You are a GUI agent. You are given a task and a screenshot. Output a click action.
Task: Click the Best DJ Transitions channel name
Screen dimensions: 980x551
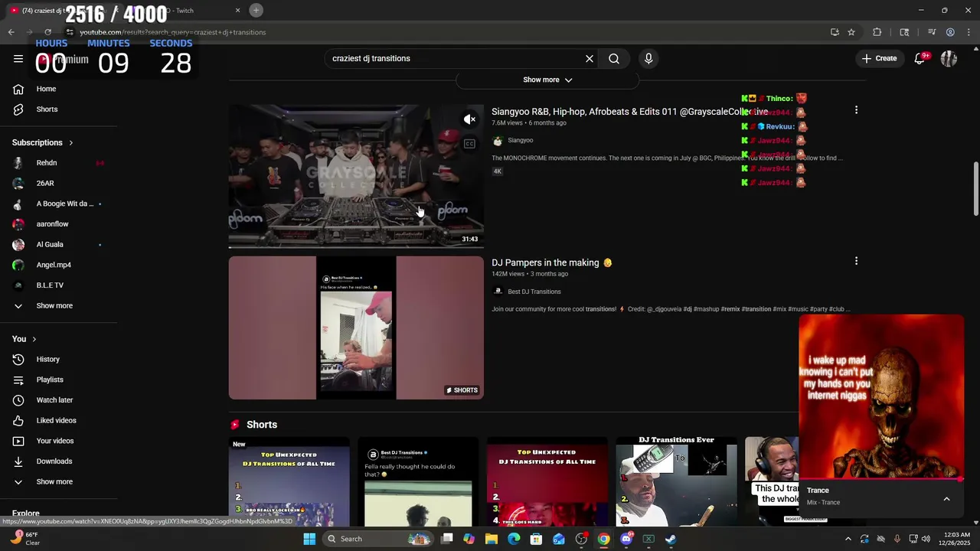[x=534, y=292]
